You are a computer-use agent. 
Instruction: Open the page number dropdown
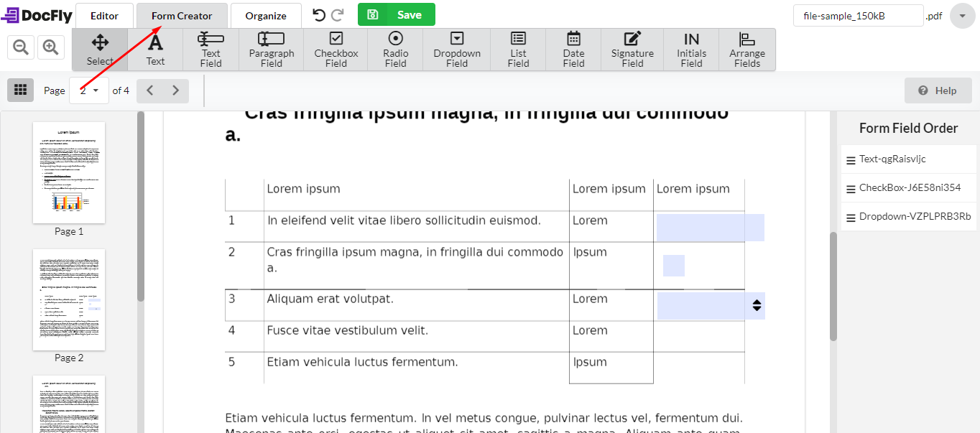coord(88,90)
